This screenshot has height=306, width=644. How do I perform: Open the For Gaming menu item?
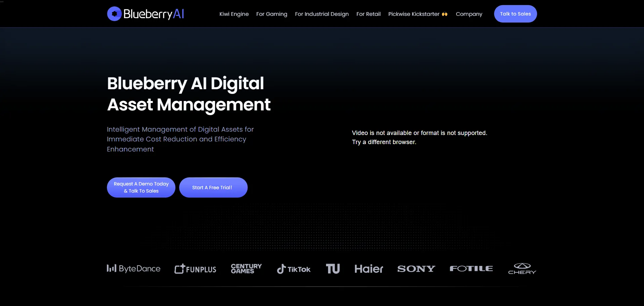[x=272, y=14]
